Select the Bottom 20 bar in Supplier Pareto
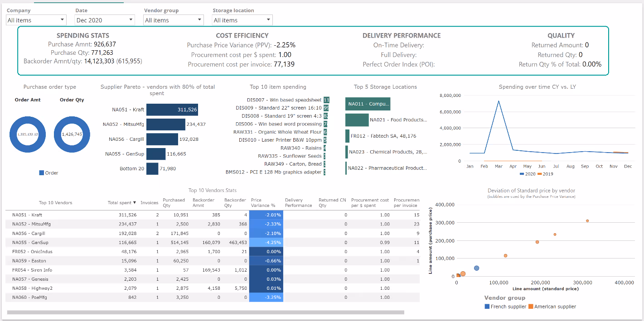644x321 pixels. (x=152, y=168)
